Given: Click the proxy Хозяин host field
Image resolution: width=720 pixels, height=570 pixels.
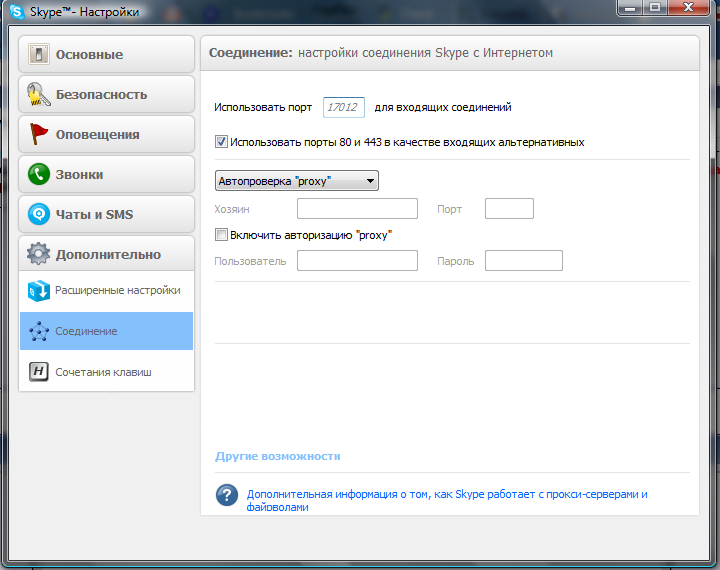Looking at the screenshot, I should point(357,209).
